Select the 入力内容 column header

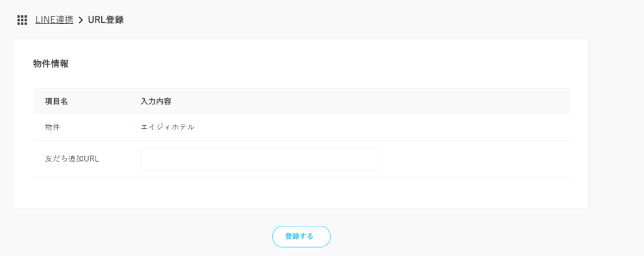tap(157, 101)
